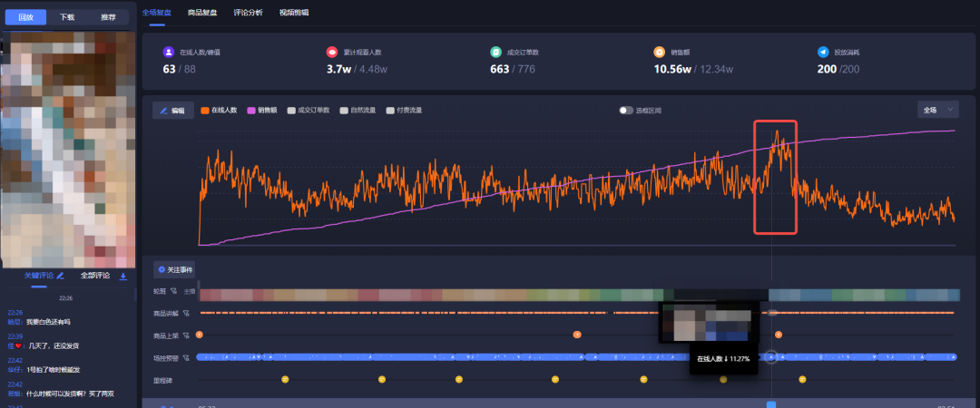The image size is (980, 408).
Task: Toggle the 在线人数 orange legend series
Action: (x=219, y=111)
